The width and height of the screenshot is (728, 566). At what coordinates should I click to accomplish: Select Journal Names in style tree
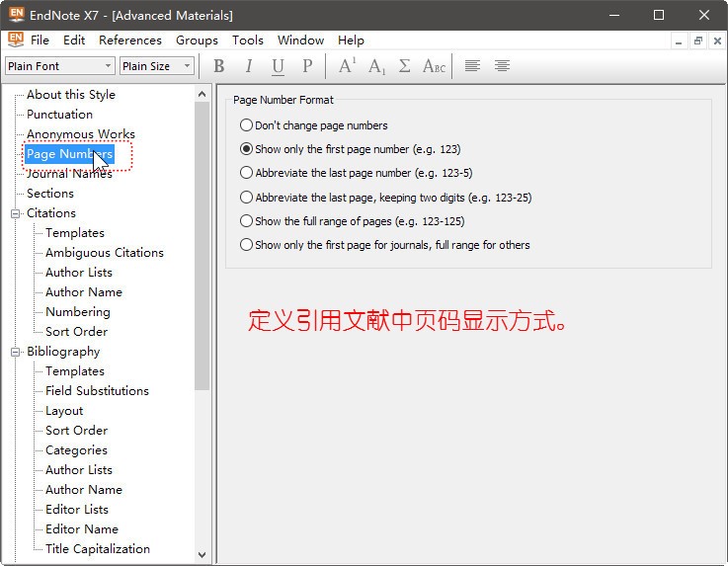tap(69, 174)
